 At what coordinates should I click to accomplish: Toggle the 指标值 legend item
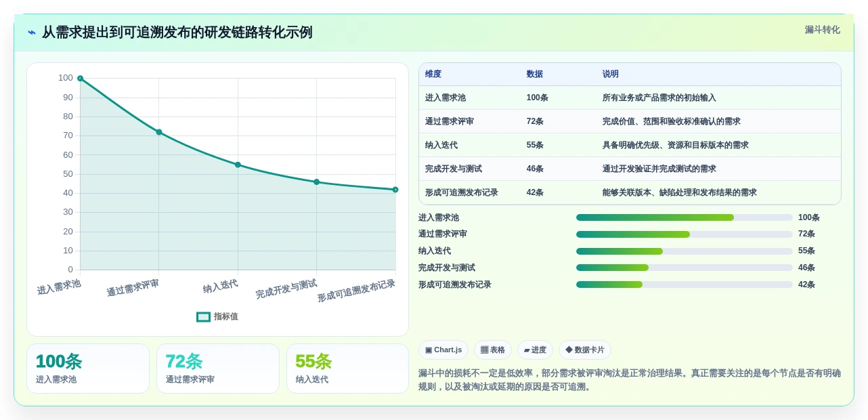[217, 316]
